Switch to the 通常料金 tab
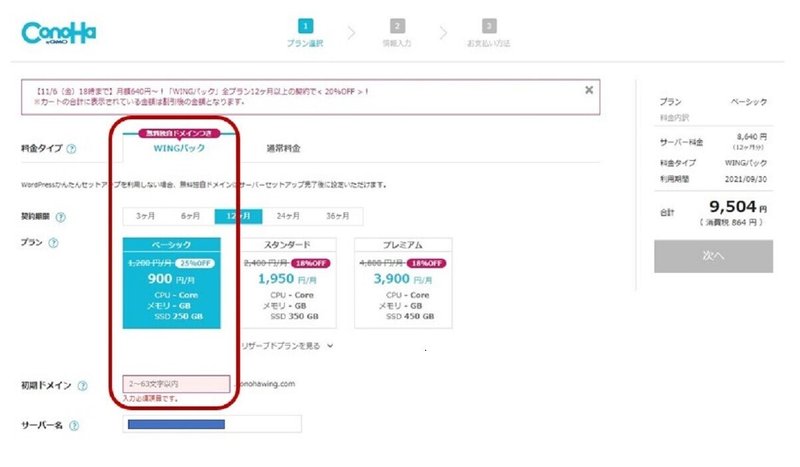 click(x=284, y=149)
